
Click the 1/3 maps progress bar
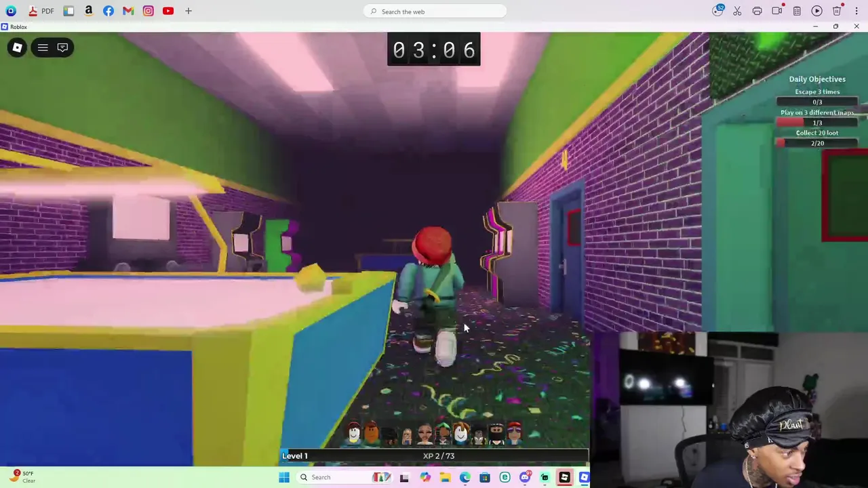click(817, 123)
